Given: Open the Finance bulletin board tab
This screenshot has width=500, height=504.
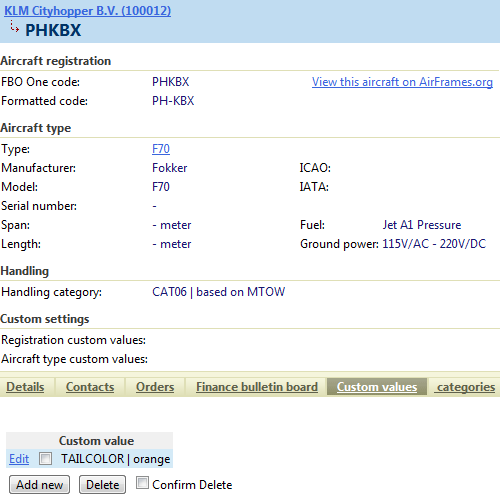Looking at the screenshot, I should point(257,387).
